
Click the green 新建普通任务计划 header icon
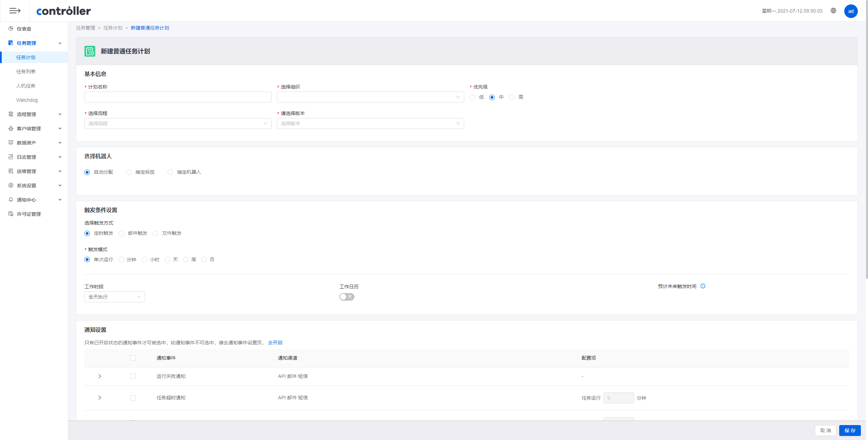click(90, 51)
